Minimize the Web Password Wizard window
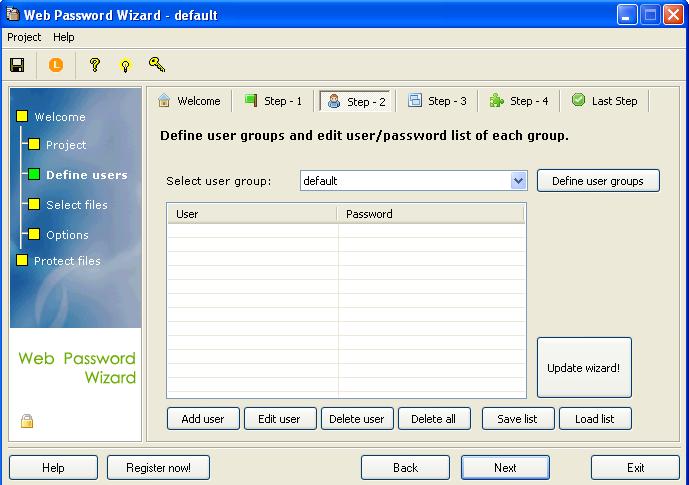 click(627, 15)
